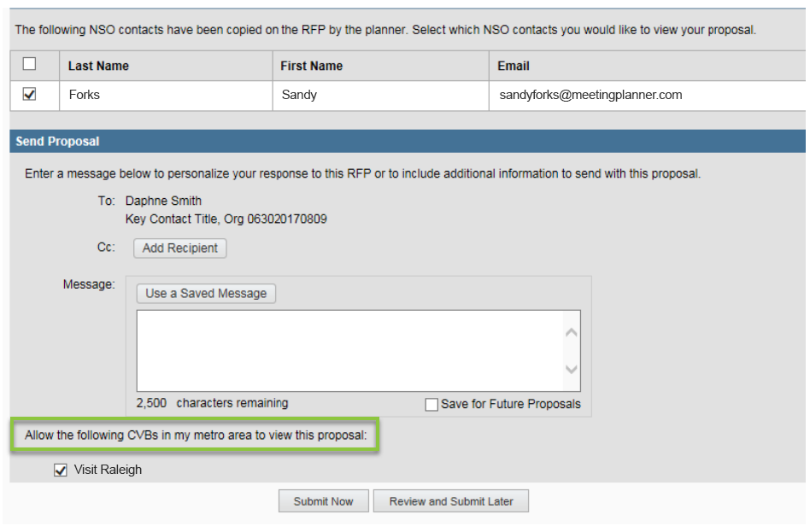Click the Visit Raleigh label text
This screenshot has width=810, height=532.
108,470
